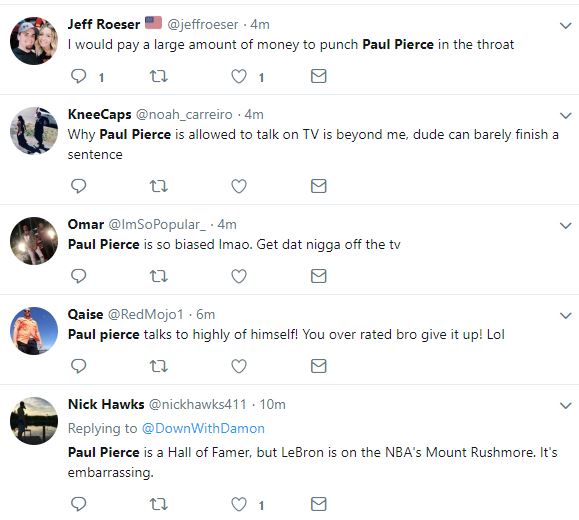Reply to Jeff Roeser's tweet
This screenshot has height=520, width=579.
78,76
